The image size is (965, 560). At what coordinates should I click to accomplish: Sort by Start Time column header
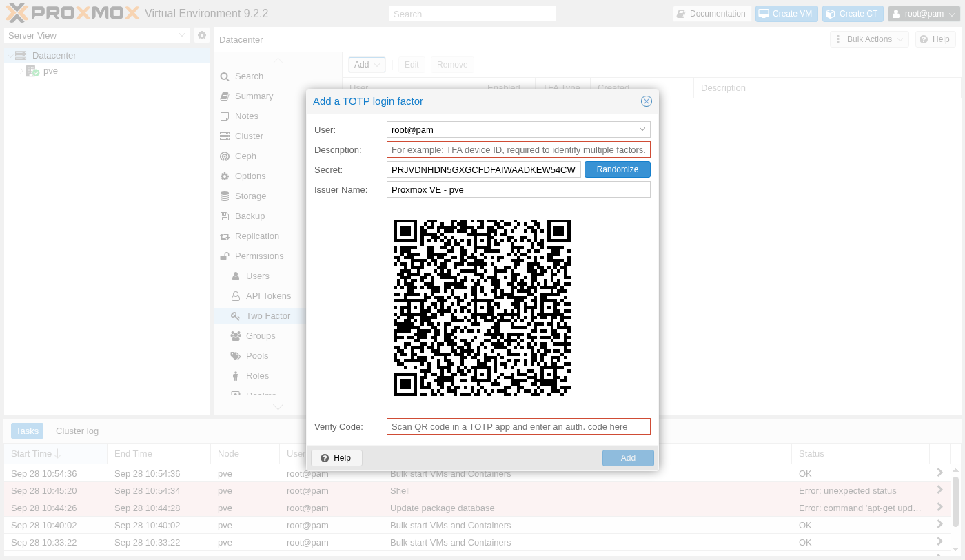coord(55,453)
